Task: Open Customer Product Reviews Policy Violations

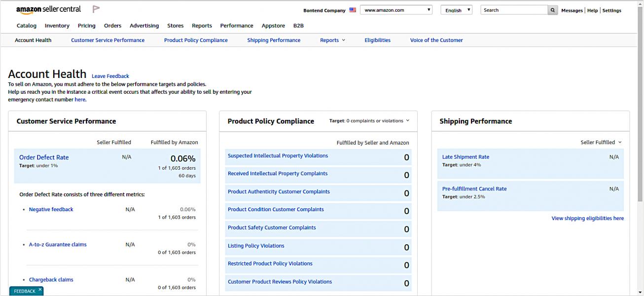Action: tap(280, 282)
